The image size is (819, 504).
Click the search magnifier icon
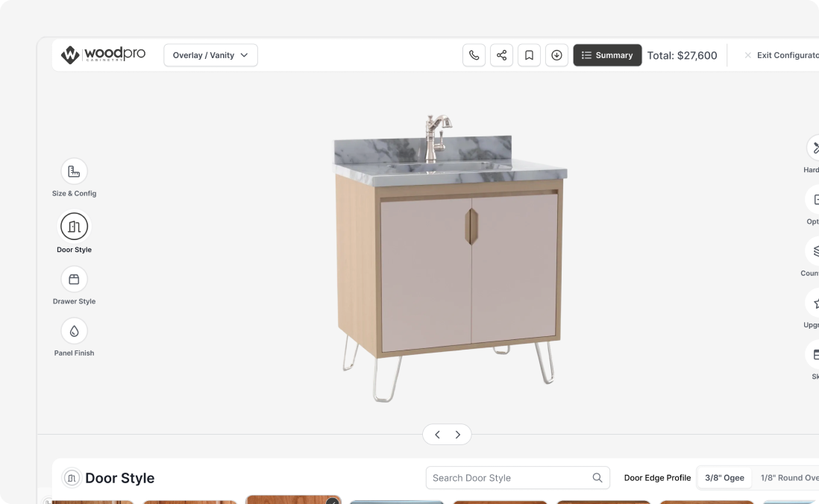click(x=597, y=478)
